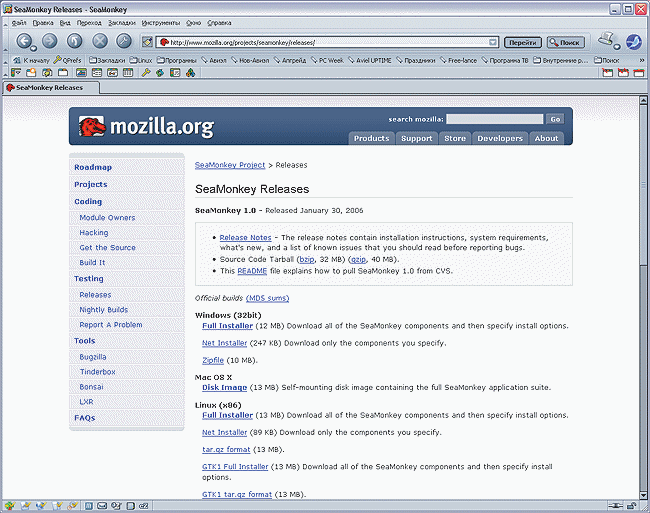The width and height of the screenshot is (650, 513).
Task: Open the PC Week bookmark
Action: (327, 60)
